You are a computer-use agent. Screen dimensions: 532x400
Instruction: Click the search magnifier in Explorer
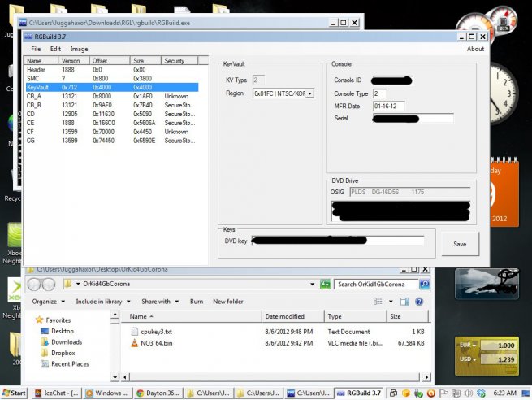424,285
